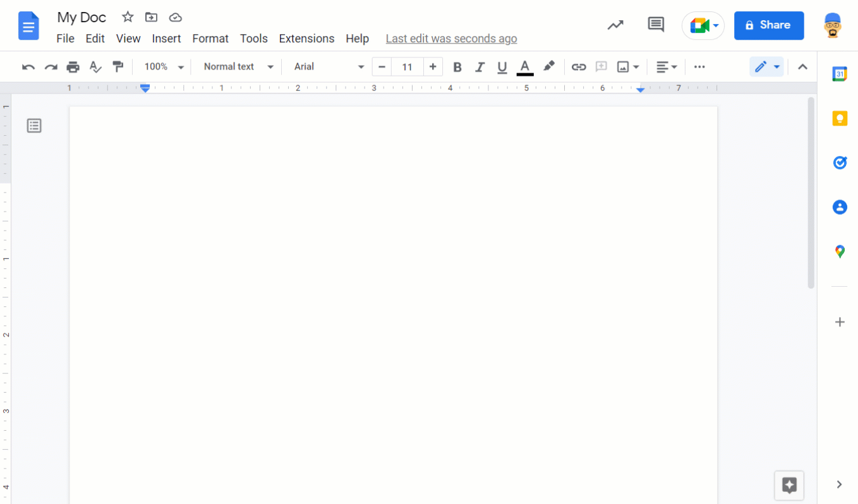
Task: Open the Edit menu
Action: pyautogui.click(x=95, y=39)
